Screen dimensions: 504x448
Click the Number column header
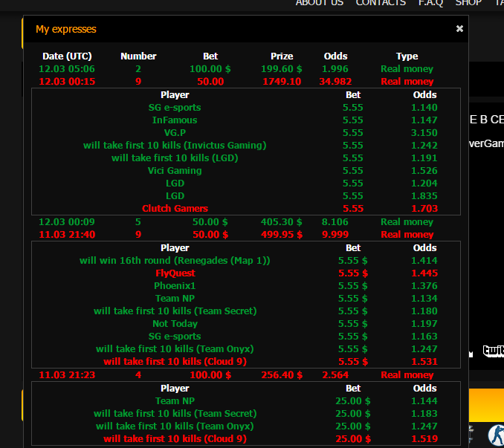coord(138,56)
